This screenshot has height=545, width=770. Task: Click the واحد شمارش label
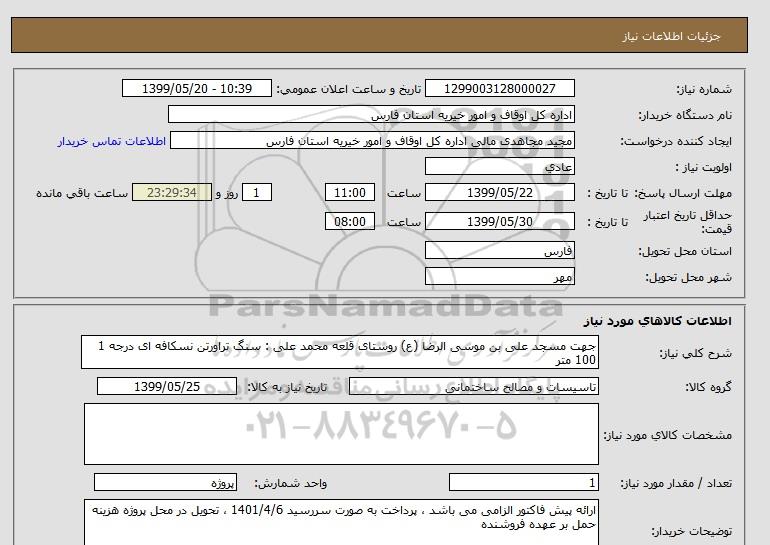point(291,484)
